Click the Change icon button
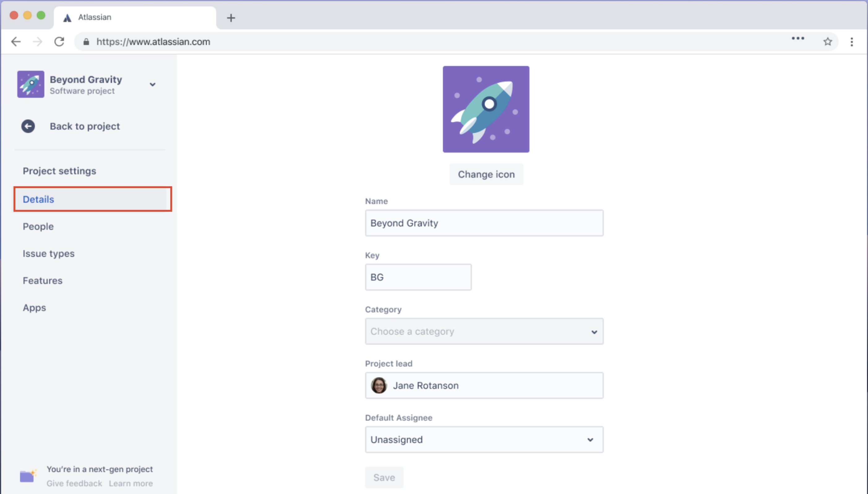This screenshot has width=868, height=494. tap(486, 174)
